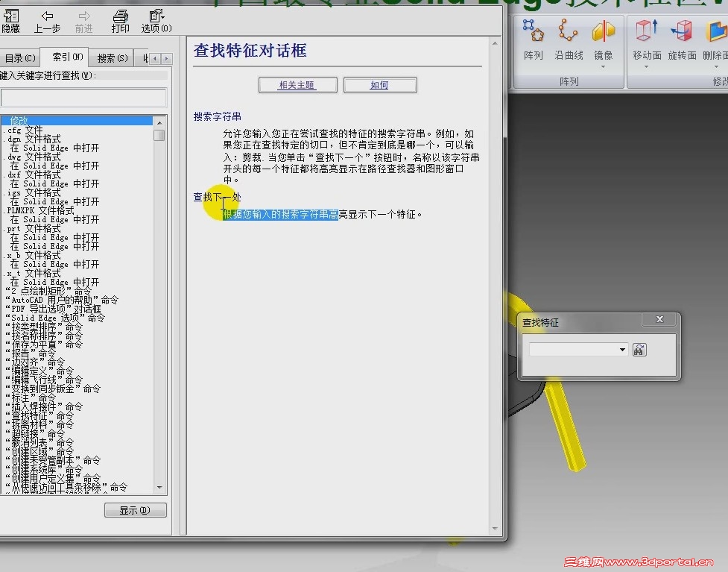Screen dimensions: 728x572
Task: Select the “报告” 命令 entry
Action: tap(31, 353)
